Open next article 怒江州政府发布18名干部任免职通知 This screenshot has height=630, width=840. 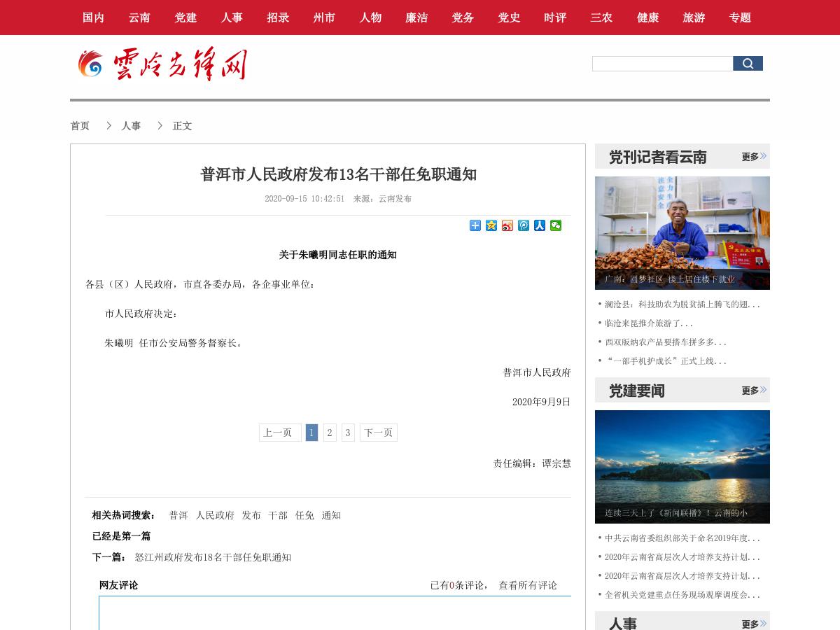[213, 557]
